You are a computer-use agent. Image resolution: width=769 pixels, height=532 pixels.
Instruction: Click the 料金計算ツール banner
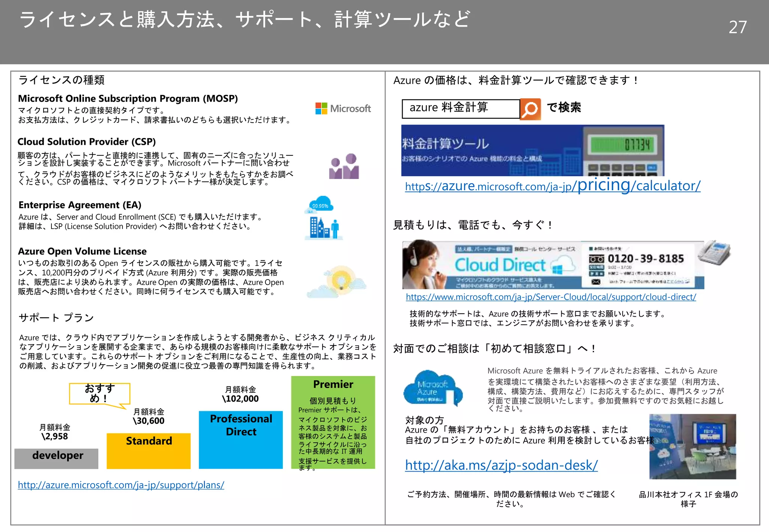tap(533, 150)
